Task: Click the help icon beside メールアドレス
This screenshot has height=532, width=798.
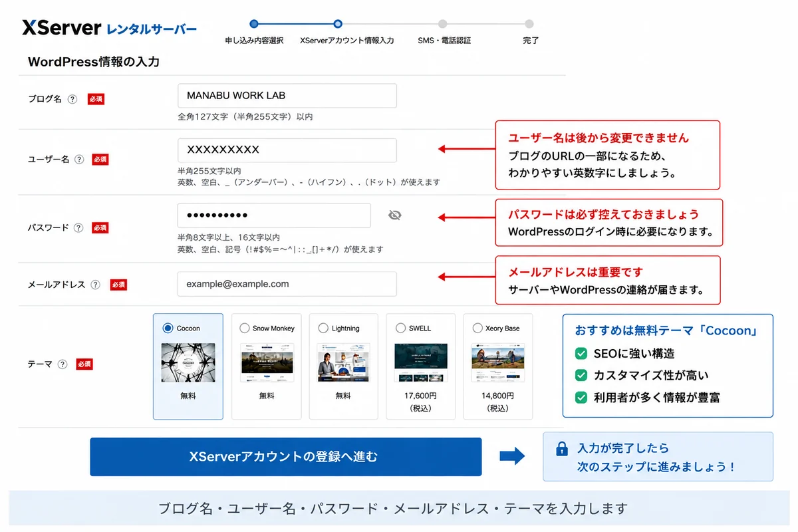Action: 95,285
